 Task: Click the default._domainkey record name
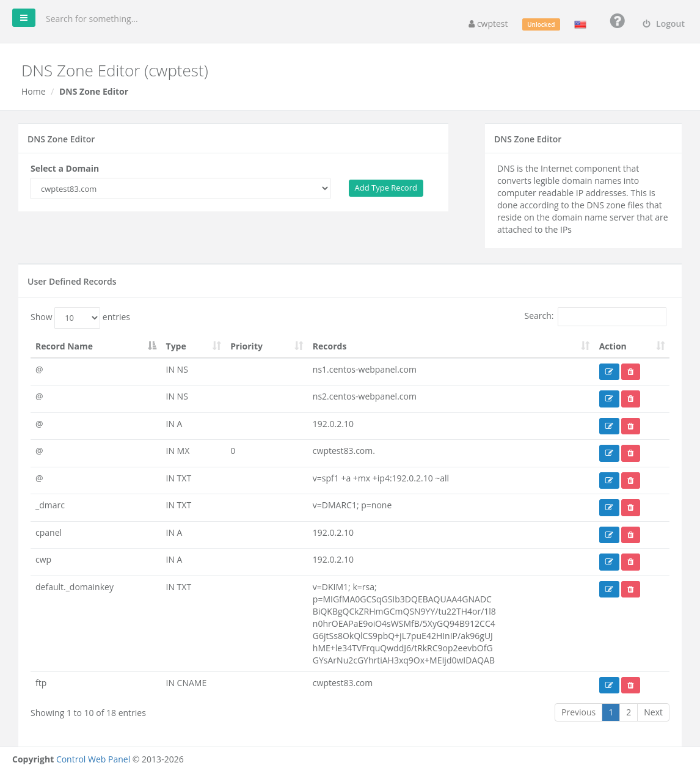(75, 587)
